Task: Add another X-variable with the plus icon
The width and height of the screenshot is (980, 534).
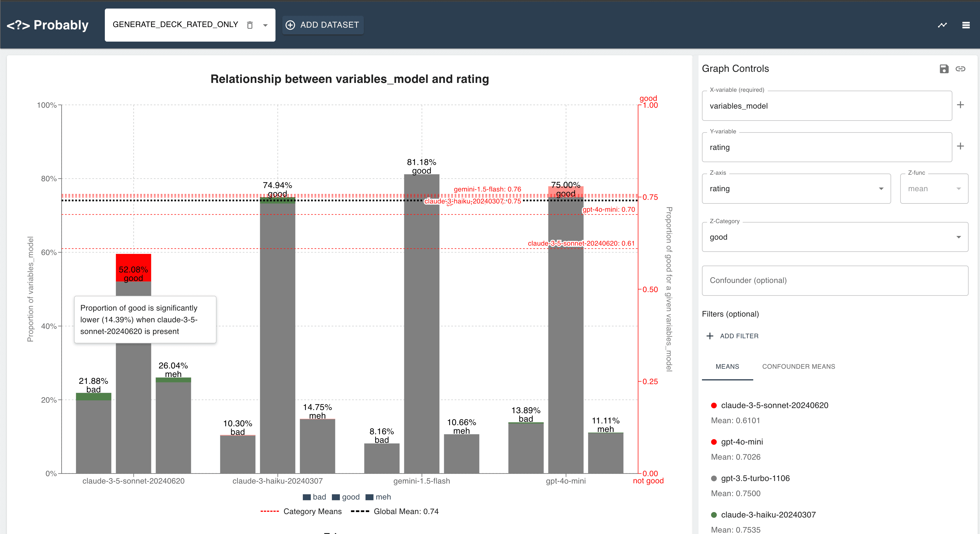Action: 960,105
